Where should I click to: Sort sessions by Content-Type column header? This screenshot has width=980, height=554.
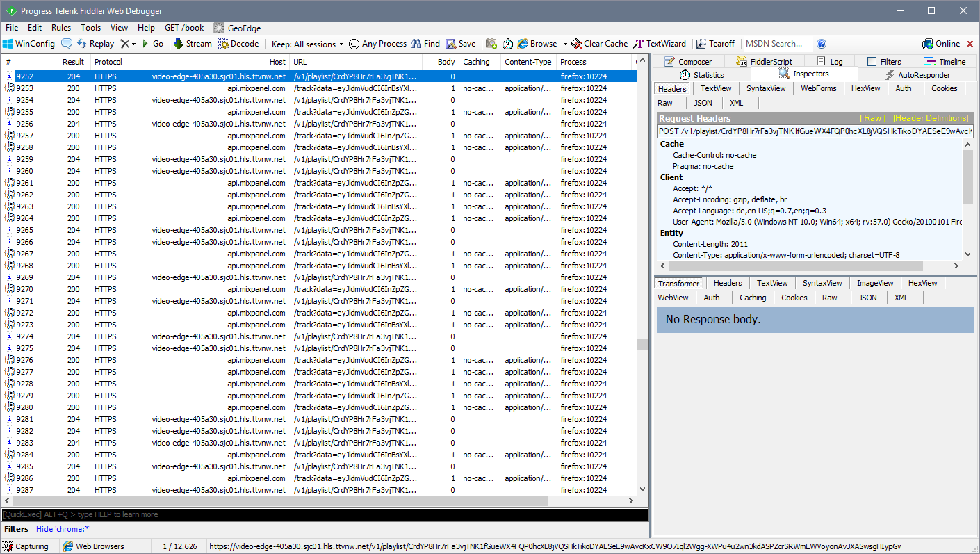pos(528,62)
